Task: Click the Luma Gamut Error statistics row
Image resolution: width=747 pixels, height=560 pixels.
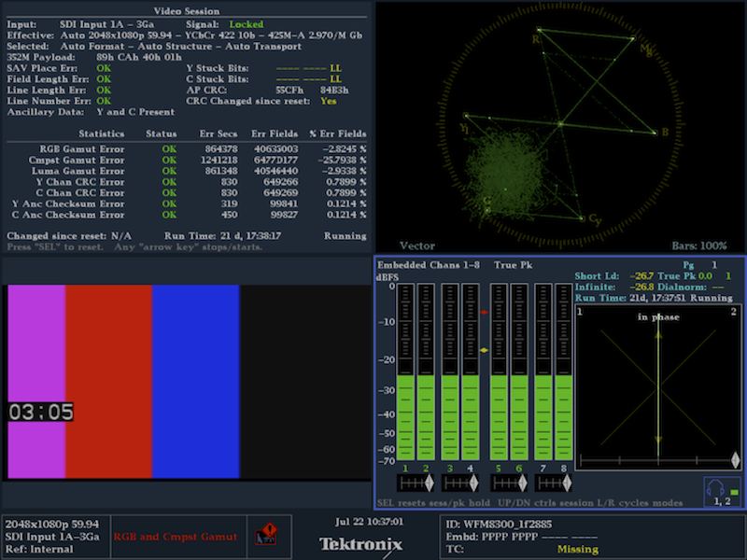Action: click(186, 173)
